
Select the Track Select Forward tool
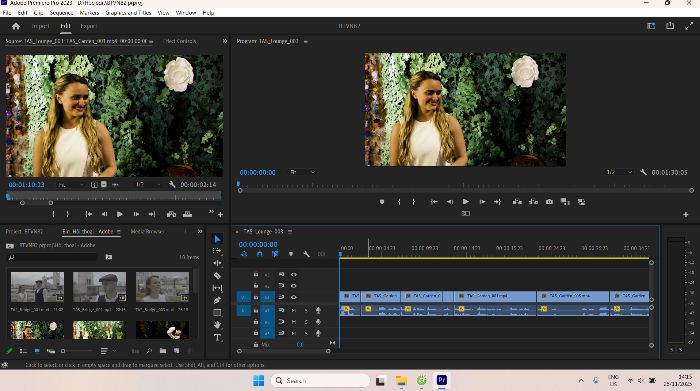tap(217, 251)
